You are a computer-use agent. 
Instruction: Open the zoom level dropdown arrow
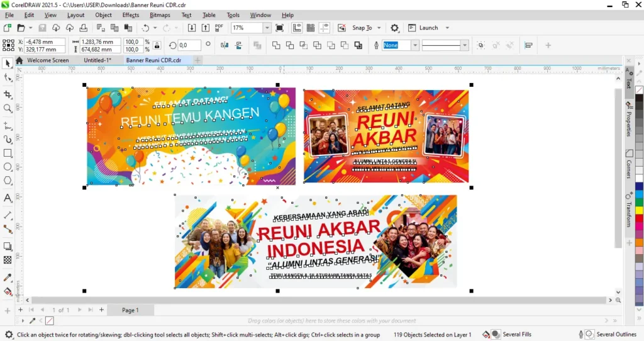point(267,28)
